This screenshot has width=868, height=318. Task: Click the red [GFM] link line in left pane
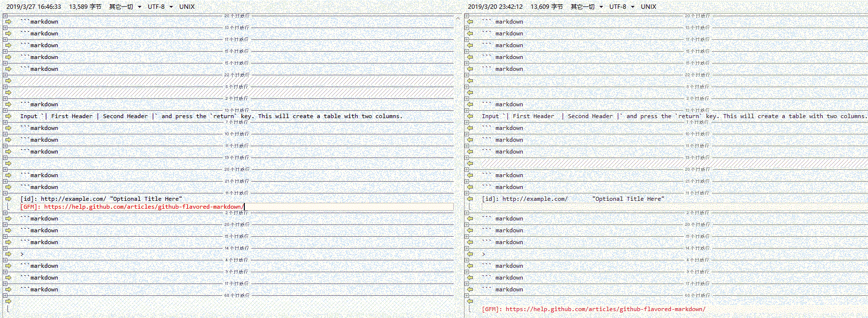tap(131, 207)
